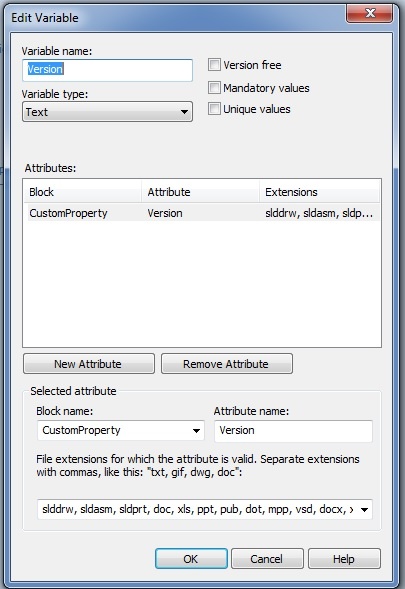Screen dimensions: 405x589
Task: Click the Cancel button
Action: (267, 559)
